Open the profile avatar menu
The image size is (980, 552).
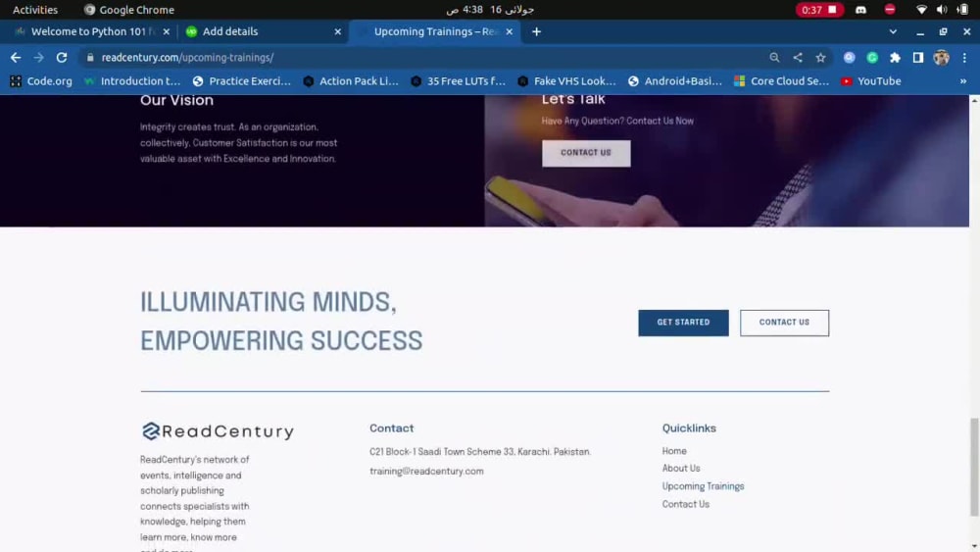point(941,58)
